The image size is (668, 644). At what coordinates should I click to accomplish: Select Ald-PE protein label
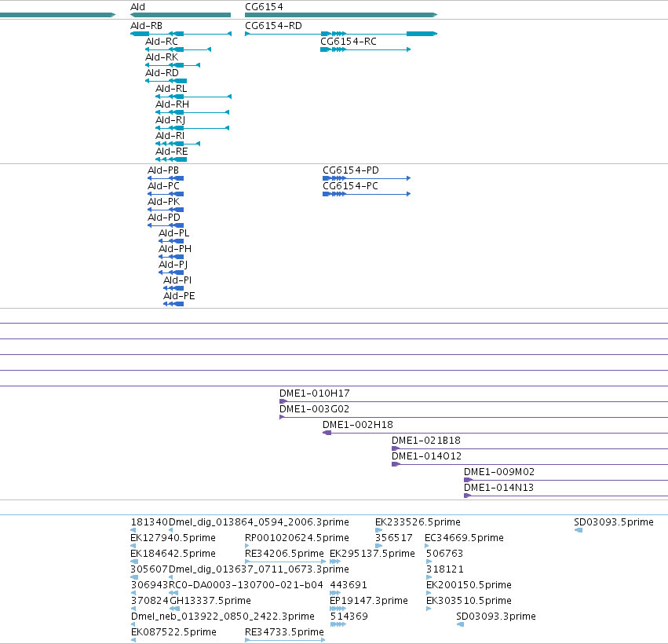pos(179,296)
